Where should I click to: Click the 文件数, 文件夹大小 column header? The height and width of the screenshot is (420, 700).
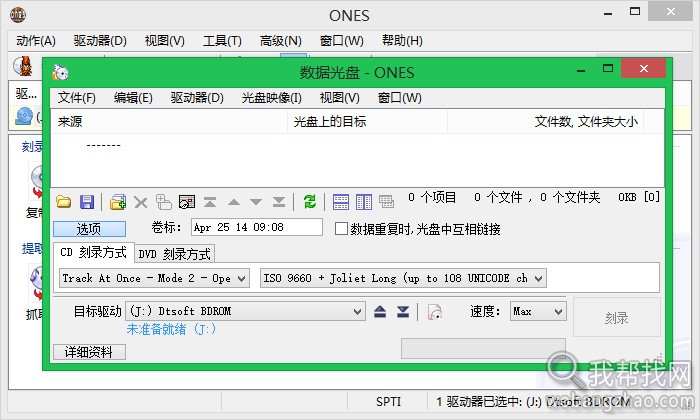pyautogui.click(x=545, y=121)
